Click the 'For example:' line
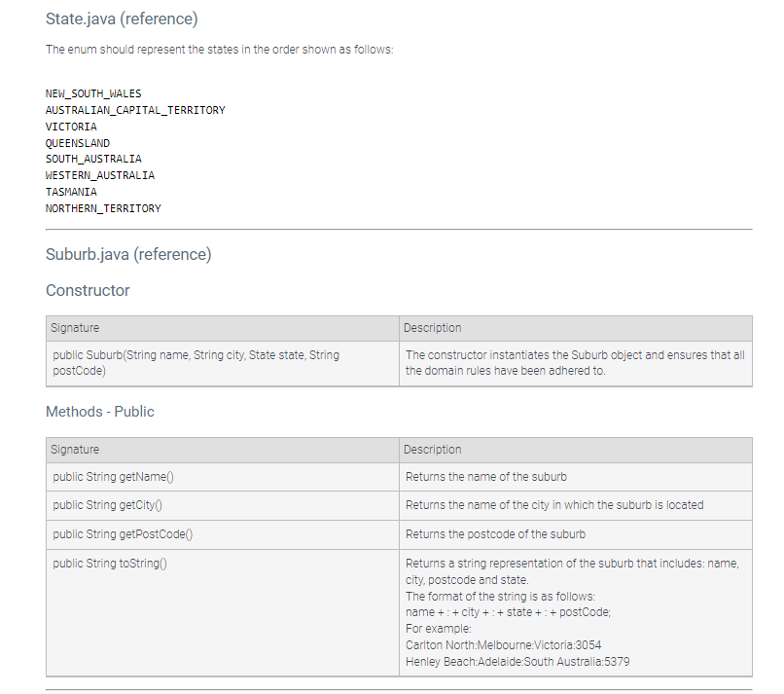Image resolution: width=784 pixels, height=694 pixels. [x=439, y=629]
